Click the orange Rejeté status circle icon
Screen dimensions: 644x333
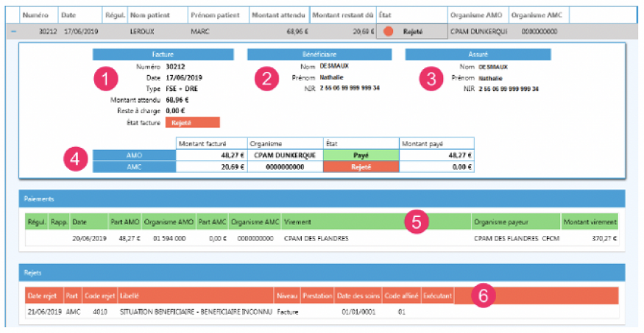click(x=388, y=32)
